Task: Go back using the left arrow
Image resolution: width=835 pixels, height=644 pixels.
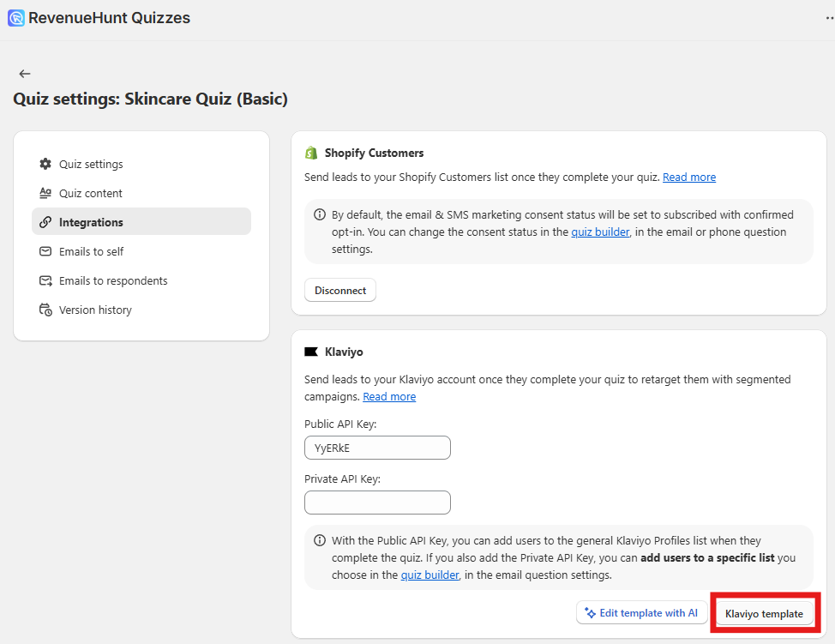Action: (25, 74)
